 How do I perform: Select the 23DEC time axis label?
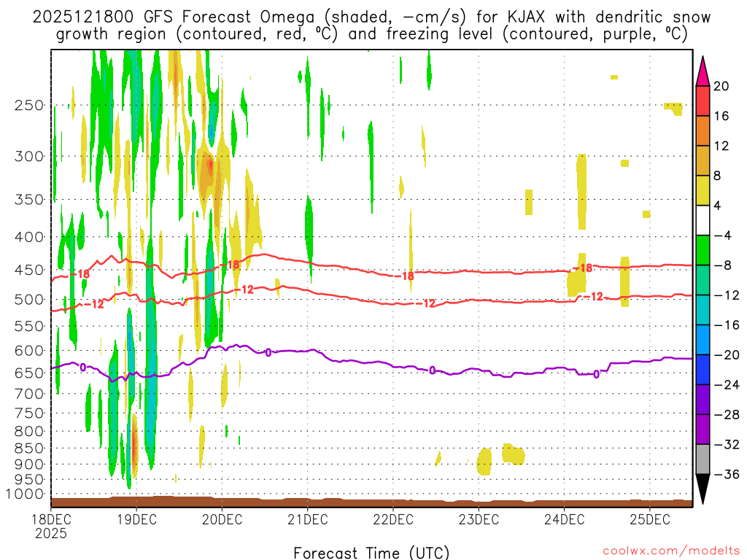point(479,519)
